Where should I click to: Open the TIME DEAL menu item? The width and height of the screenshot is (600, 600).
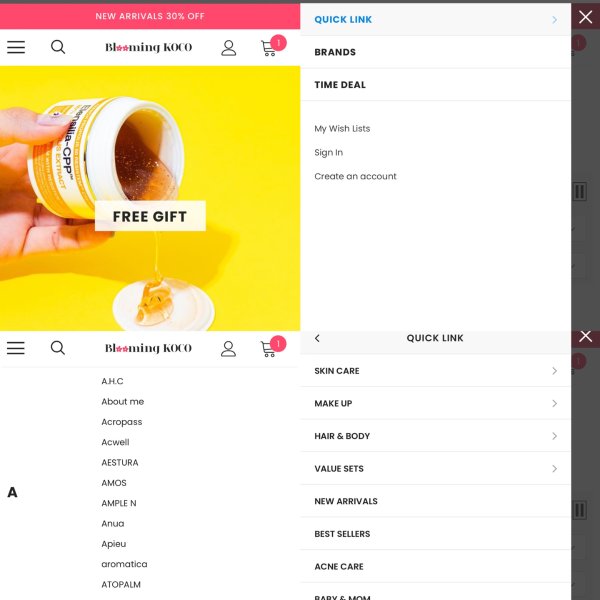click(x=435, y=85)
